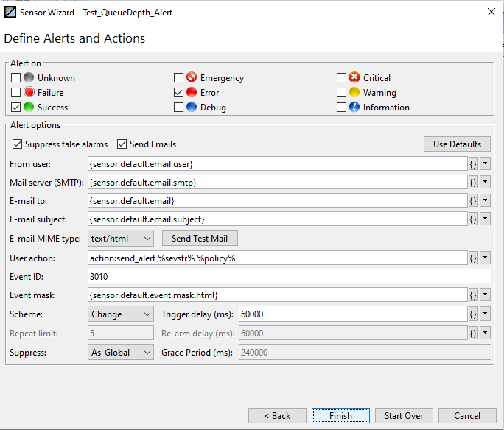Open the Mail server (SMTP) dropdown arrow

pyautogui.click(x=485, y=182)
